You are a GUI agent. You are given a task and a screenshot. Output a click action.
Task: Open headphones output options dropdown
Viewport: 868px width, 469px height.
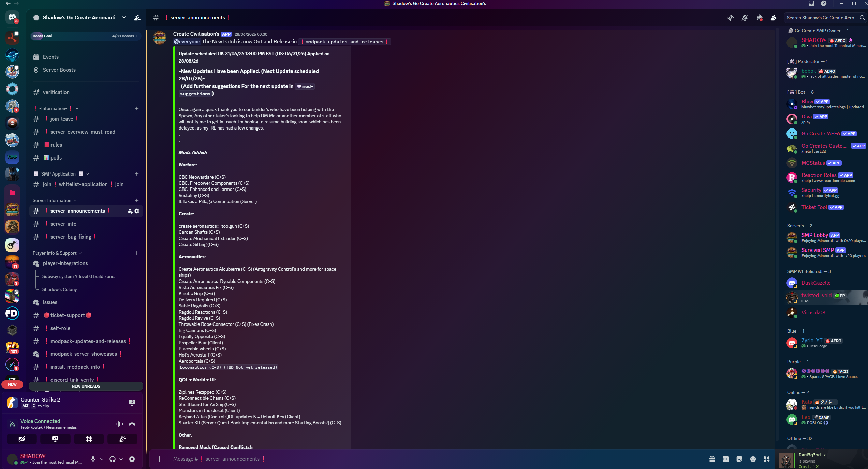[x=121, y=459]
